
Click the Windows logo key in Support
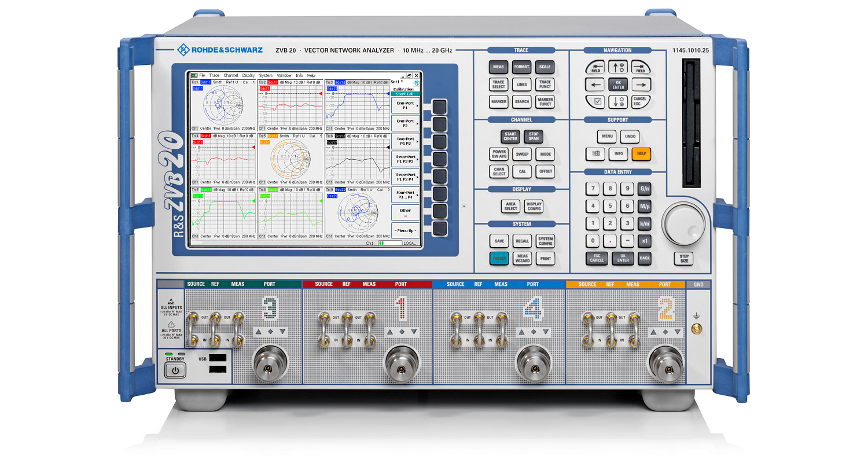pos(595,154)
